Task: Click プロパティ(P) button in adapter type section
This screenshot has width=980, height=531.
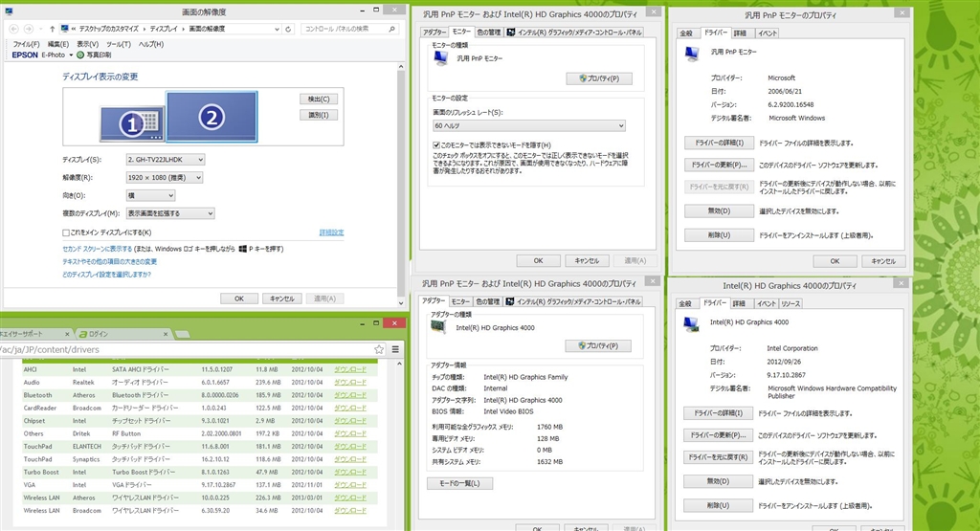Action: coord(598,345)
